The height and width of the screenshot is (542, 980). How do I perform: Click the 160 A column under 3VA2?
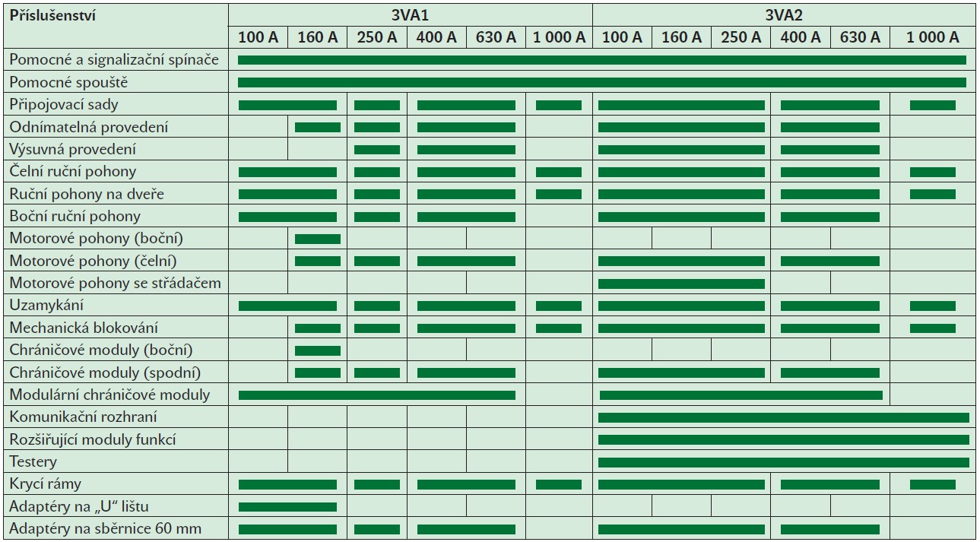(x=681, y=37)
